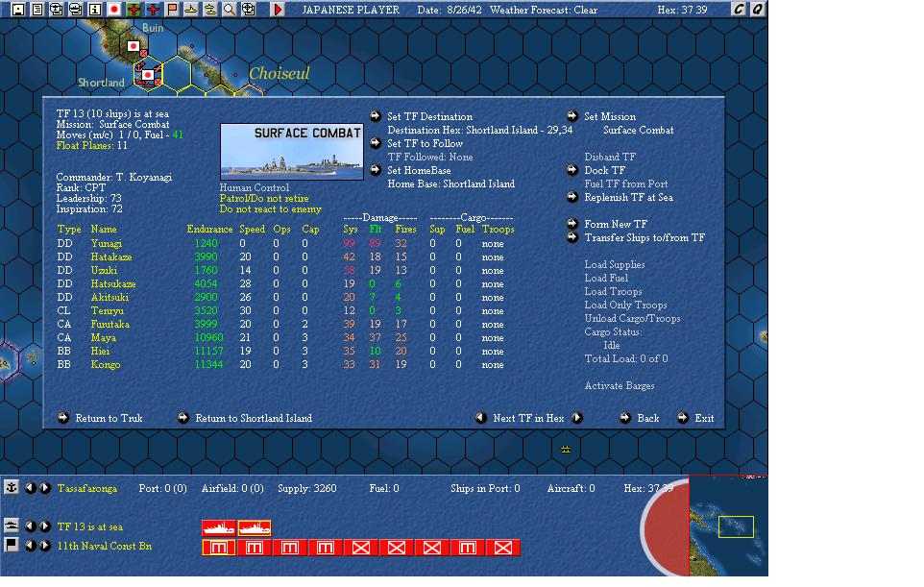Viewport: 924px width, 587px height.
Task: Choose Replenish TF at Sea
Action: (628, 198)
